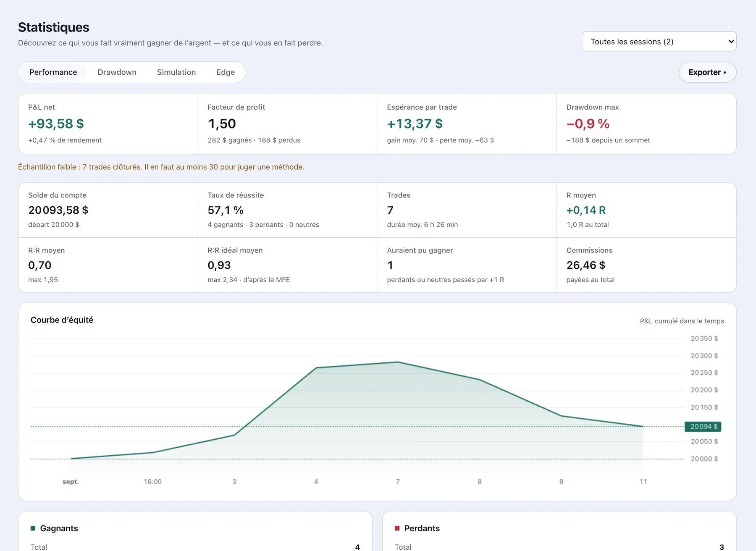
Task: Switch to the Drawdown tab
Action: tap(117, 72)
